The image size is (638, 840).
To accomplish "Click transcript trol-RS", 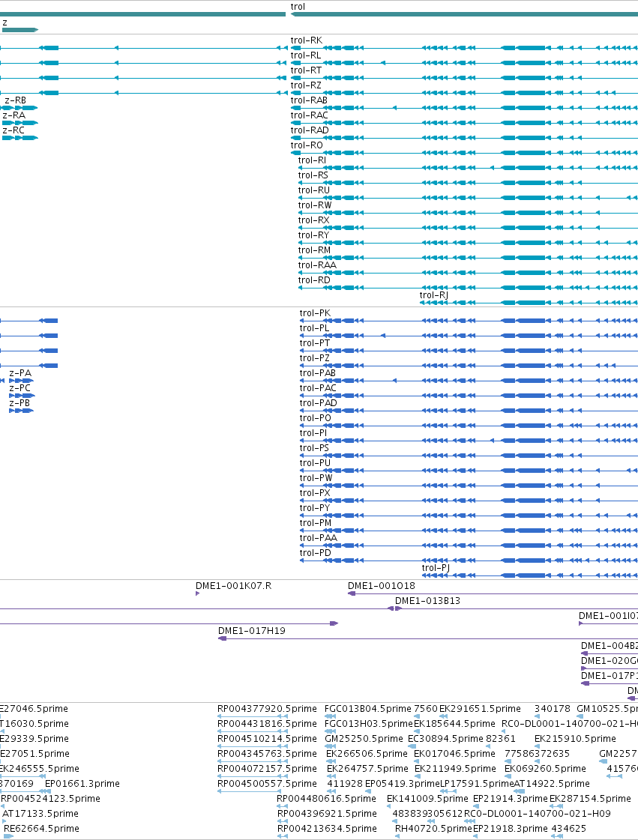I will pos(313,175).
